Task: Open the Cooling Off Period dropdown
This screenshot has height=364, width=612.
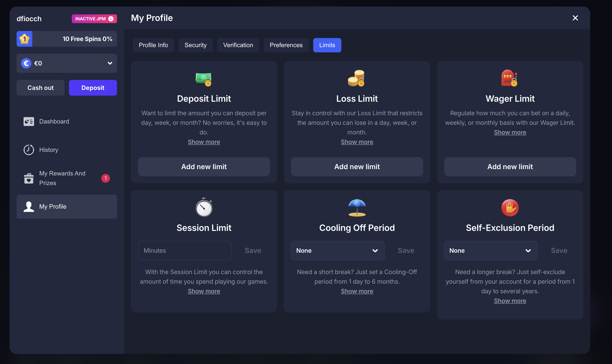Action: coord(337,251)
